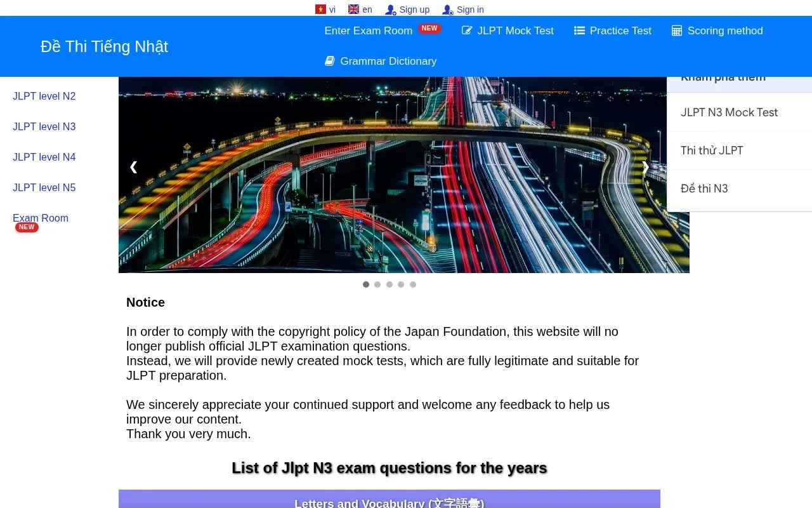Screen dimensions: 812x508
Task: Click the book icon beside Grammar Dictionary
Action: point(330,61)
